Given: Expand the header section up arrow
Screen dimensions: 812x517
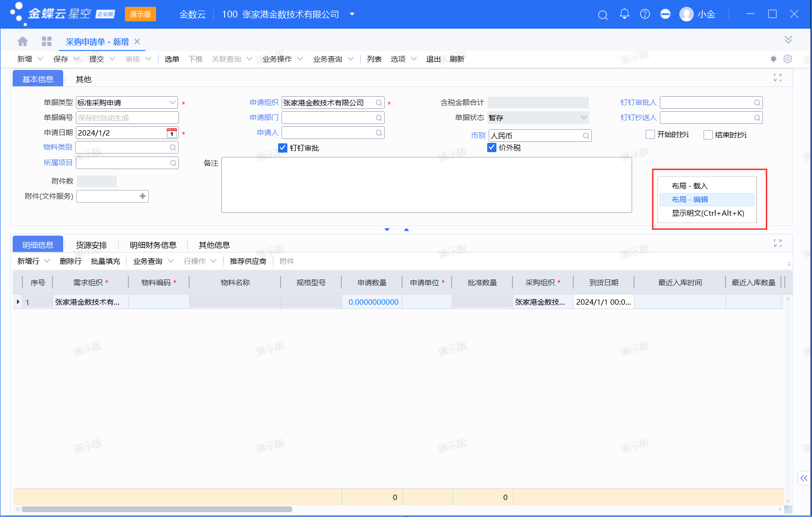Looking at the screenshot, I should (406, 229).
